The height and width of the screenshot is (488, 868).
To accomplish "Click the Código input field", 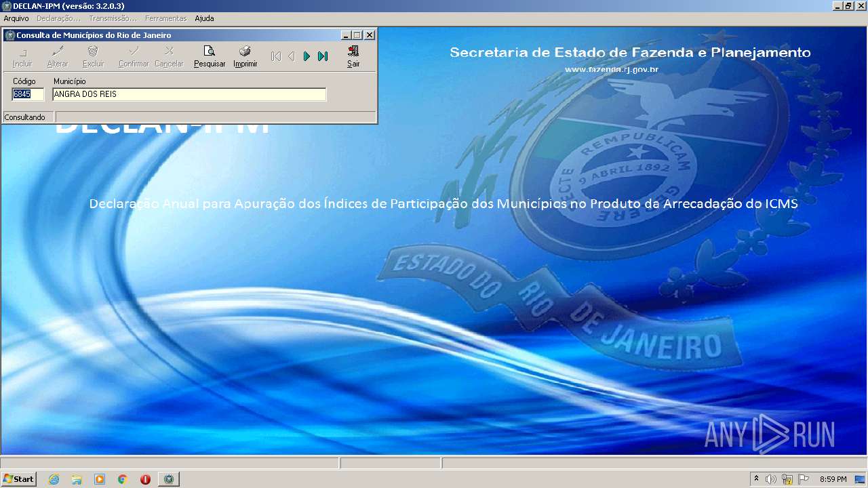I will 28,94.
